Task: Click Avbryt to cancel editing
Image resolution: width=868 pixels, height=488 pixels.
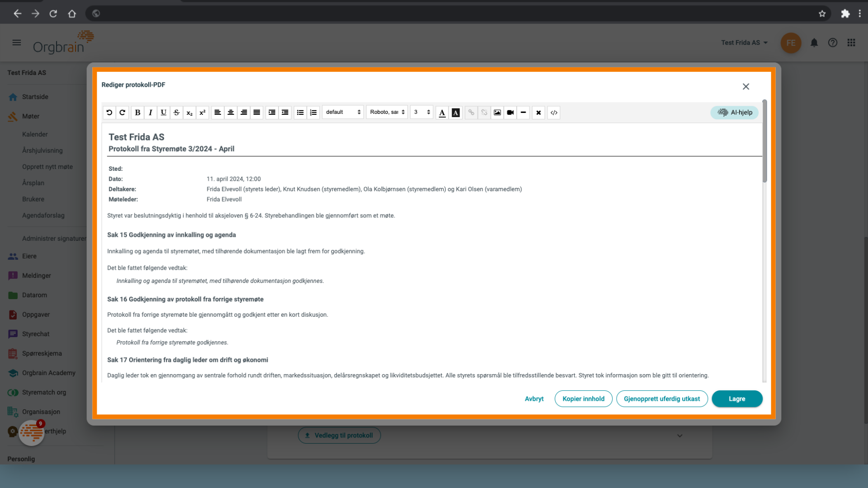Action: click(534, 399)
